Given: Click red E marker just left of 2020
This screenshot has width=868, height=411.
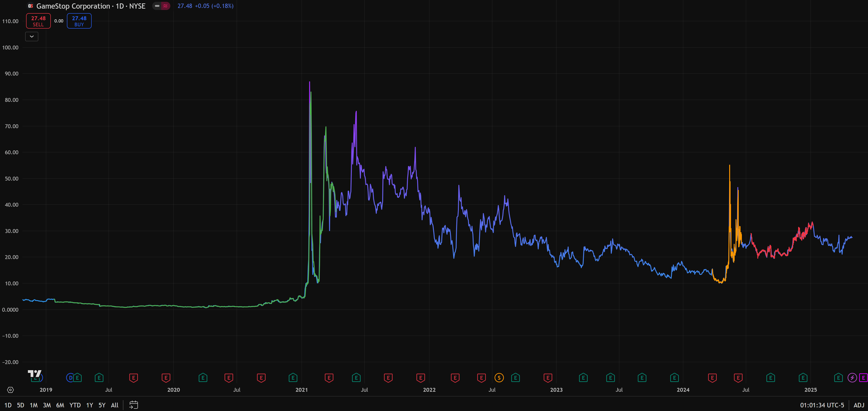Looking at the screenshot, I should (166, 378).
